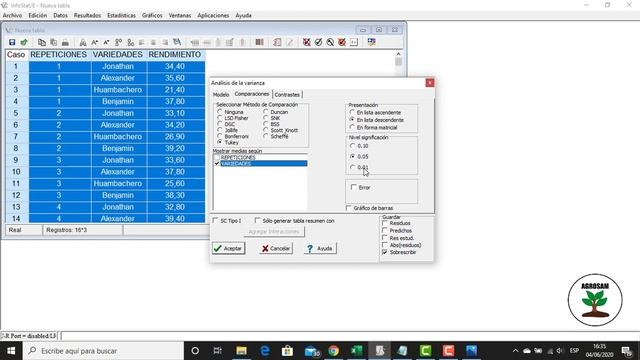Open Excel from the taskbar
The width and height of the screenshot is (640, 360).
357,351
